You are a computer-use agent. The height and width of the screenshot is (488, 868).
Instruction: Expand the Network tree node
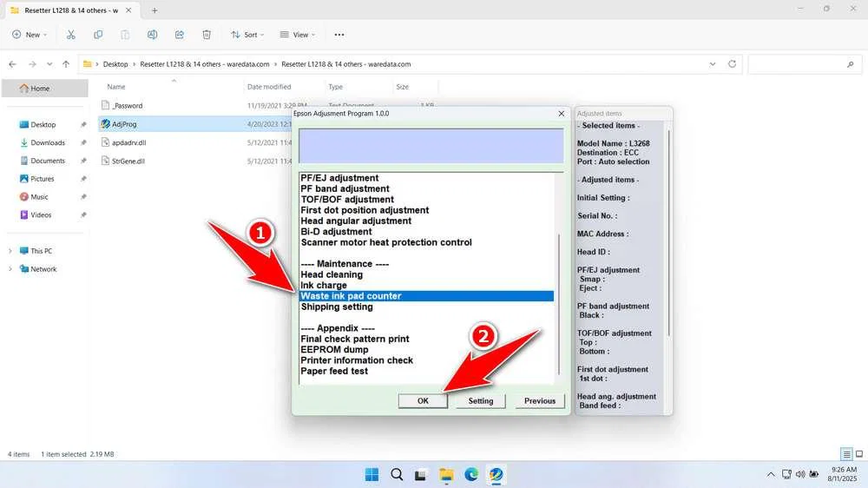tap(10, 269)
